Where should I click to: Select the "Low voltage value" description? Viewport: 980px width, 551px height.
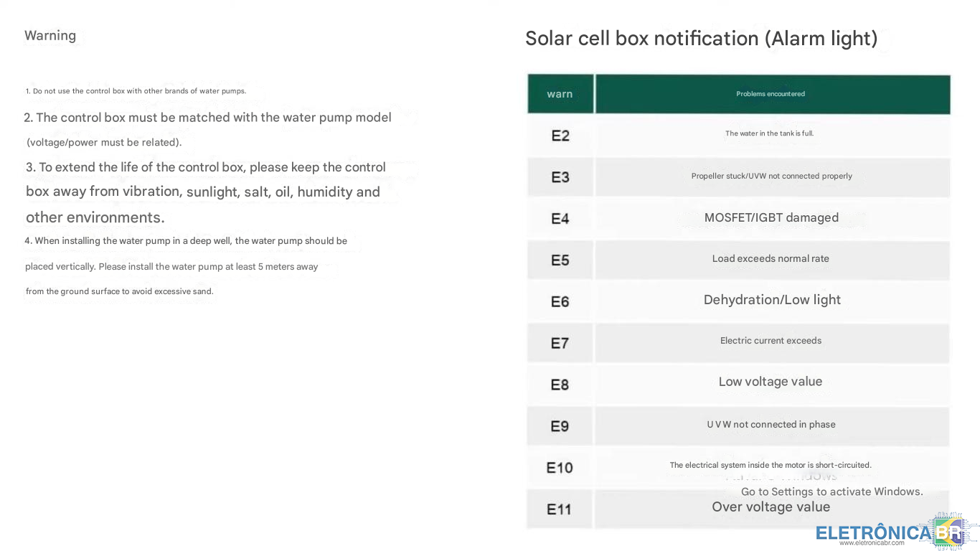771,382
